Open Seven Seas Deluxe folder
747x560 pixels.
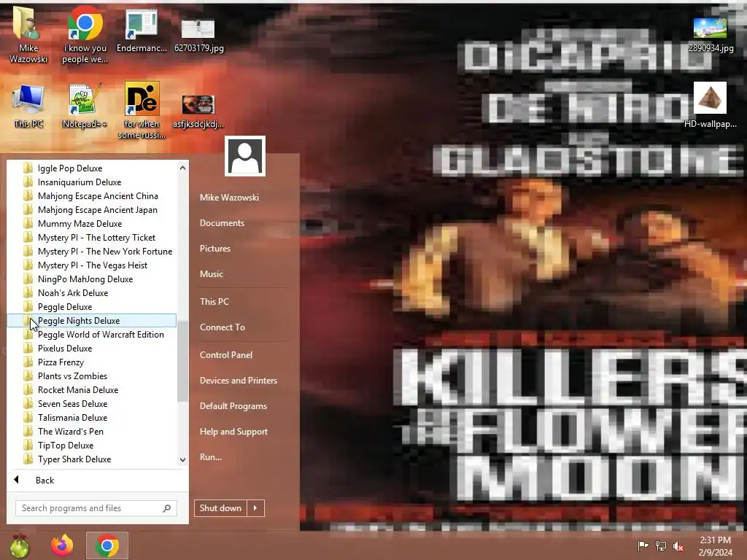point(91,403)
